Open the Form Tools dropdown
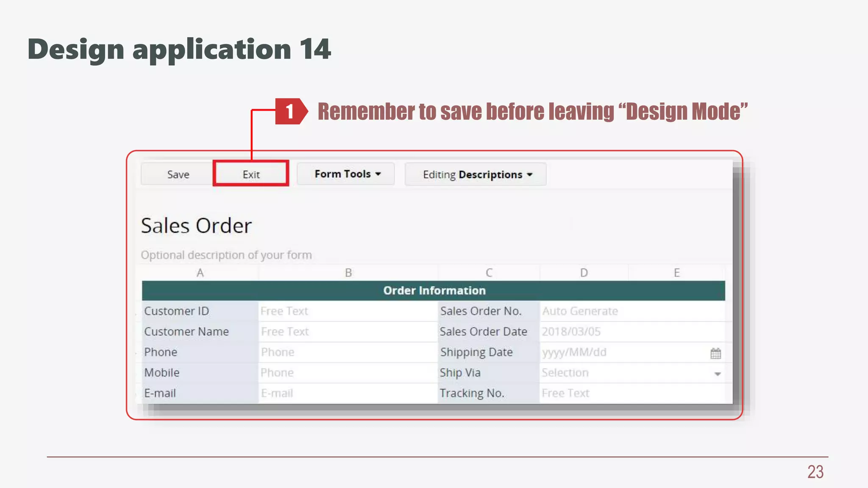The width and height of the screenshot is (868, 488). pyautogui.click(x=346, y=174)
